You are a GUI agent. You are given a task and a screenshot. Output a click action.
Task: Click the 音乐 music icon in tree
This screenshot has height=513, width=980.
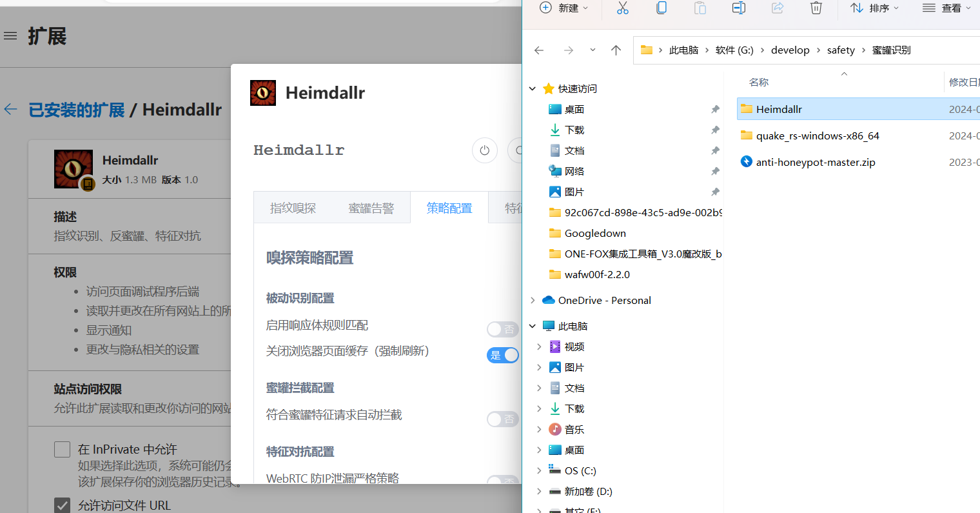554,429
